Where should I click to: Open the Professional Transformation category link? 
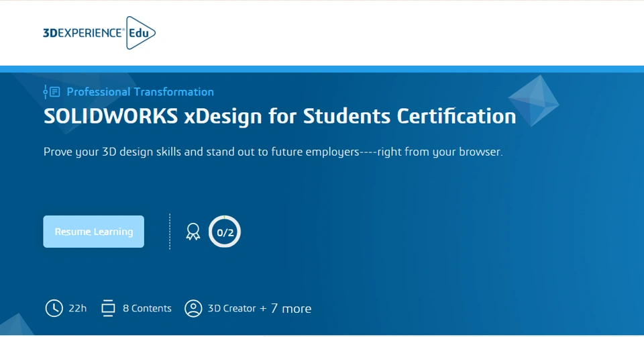coord(140,92)
